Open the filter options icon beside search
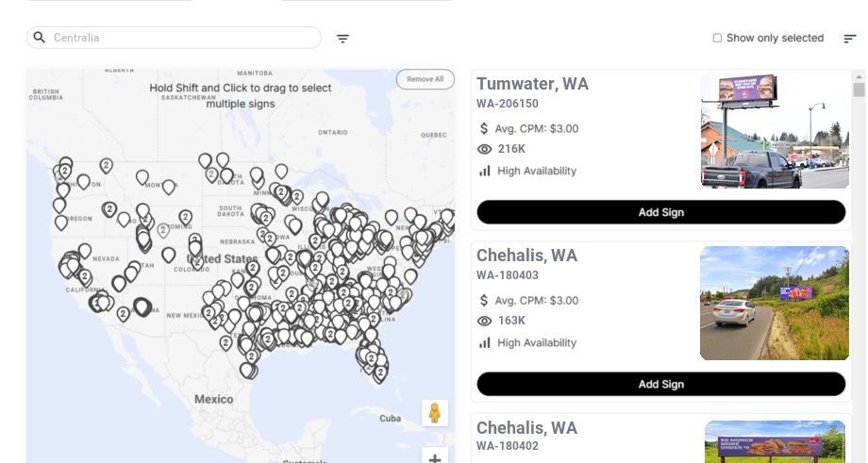 click(x=342, y=39)
